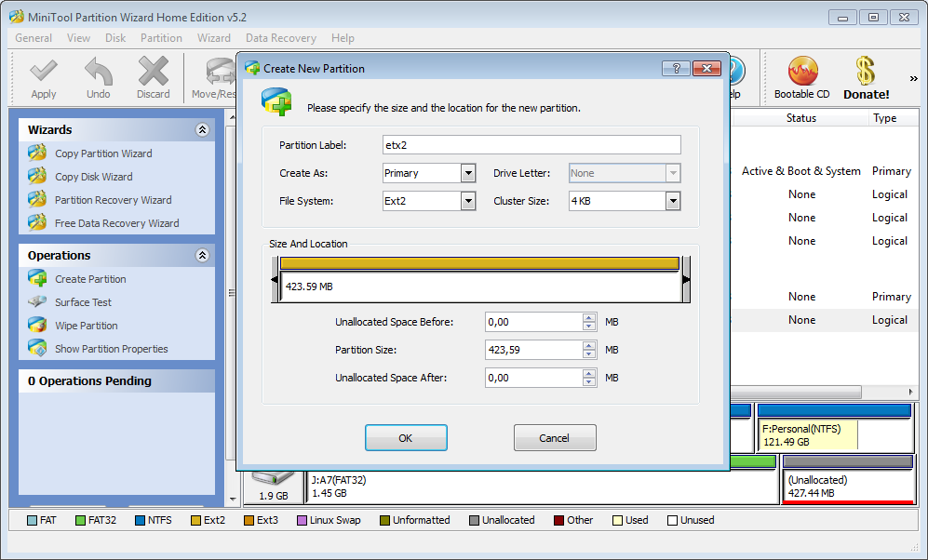Viewport: 928px width, 560px height.
Task: Click the Unallocated Space After field
Action: pyautogui.click(x=534, y=378)
